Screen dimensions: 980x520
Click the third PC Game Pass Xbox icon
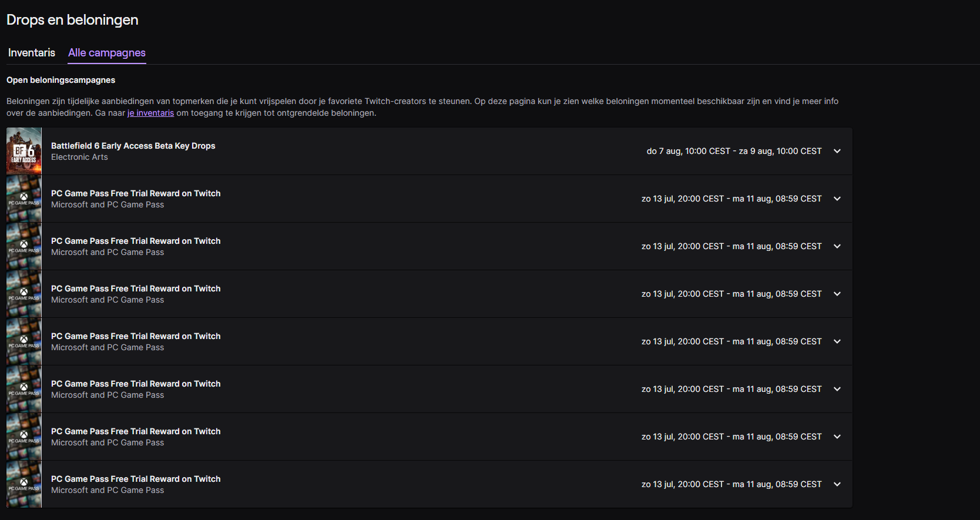coord(24,292)
